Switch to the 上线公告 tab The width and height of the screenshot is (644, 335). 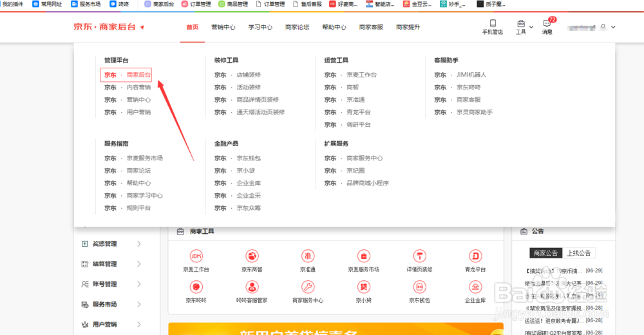pyautogui.click(x=579, y=253)
